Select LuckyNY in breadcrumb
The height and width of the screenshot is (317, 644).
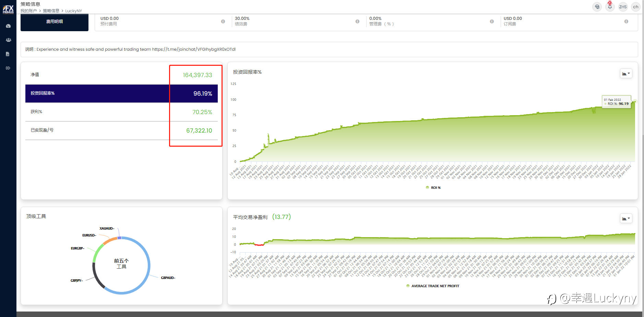[x=74, y=11]
